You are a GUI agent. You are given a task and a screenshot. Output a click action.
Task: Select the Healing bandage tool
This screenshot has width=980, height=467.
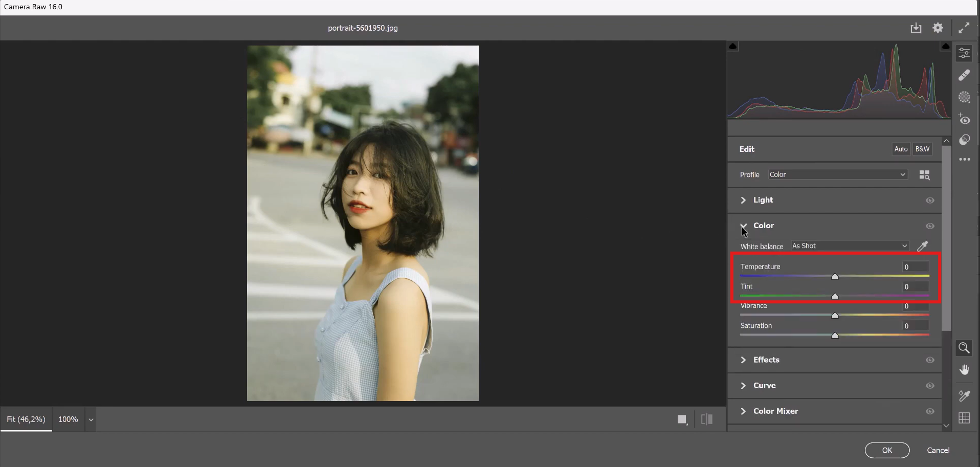[x=964, y=75]
